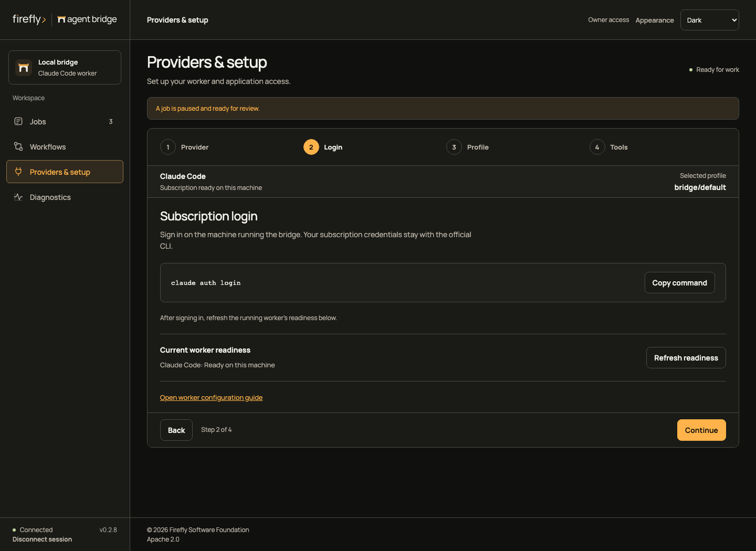Open Diagnostics page
The width and height of the screenshot is (756, 551).
point(65,197)
